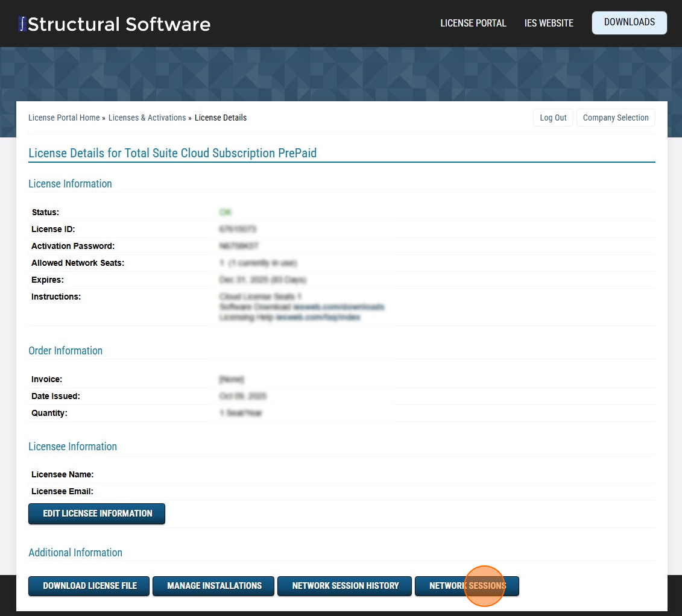The image size is (682, 616).
Task: Click the Order Information section heading
Action: tap(65, 351)
